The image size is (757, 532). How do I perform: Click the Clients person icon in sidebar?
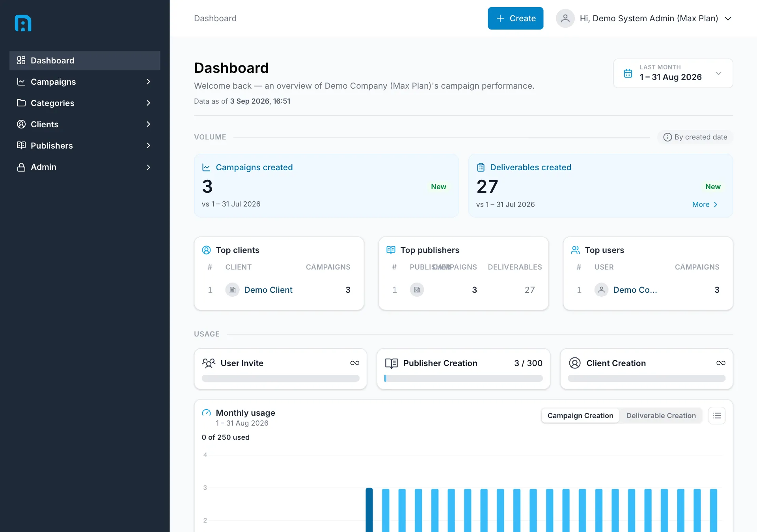21,124
